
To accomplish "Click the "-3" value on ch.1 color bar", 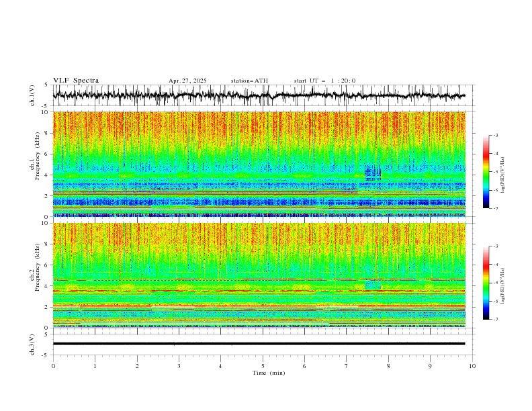I will click(495, 135).
